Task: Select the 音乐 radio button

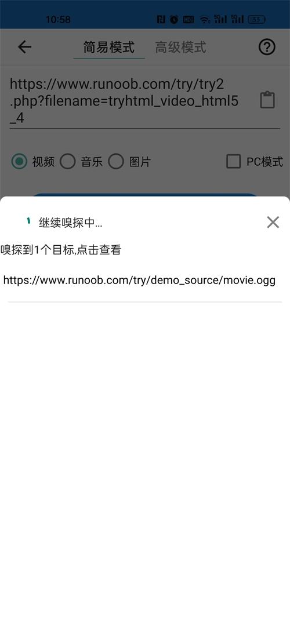Action: click(x=68, y=161)
